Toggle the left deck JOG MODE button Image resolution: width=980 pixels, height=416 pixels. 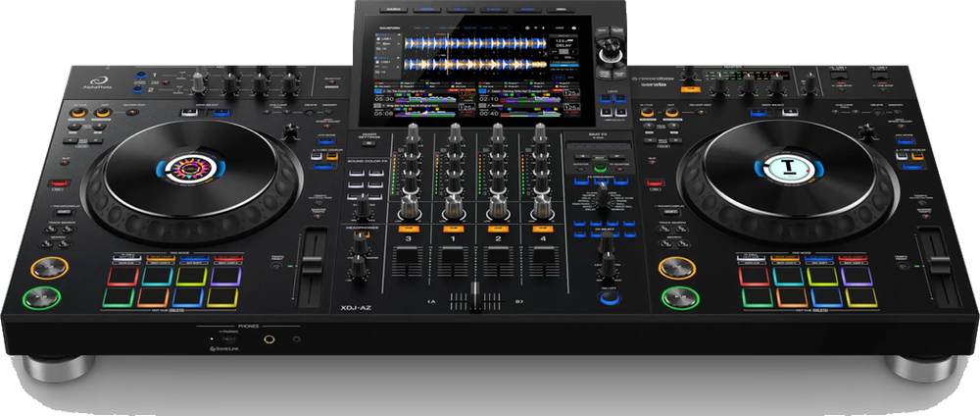coord(324,142)
